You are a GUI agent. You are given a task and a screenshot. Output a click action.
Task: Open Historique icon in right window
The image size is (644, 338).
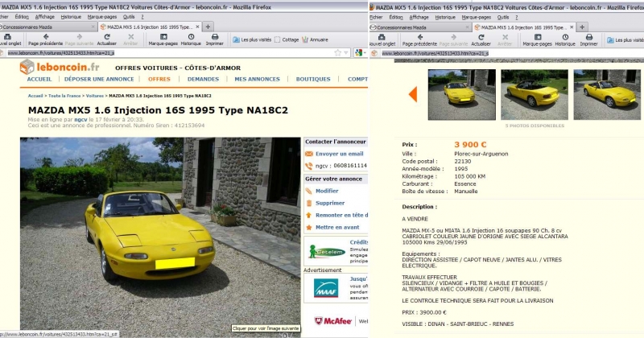(565, 37)
